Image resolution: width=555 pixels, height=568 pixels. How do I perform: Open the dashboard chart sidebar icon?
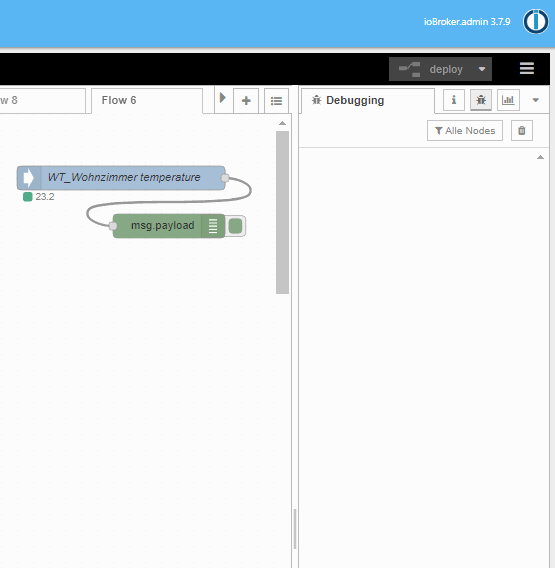(x=508, y=100)
